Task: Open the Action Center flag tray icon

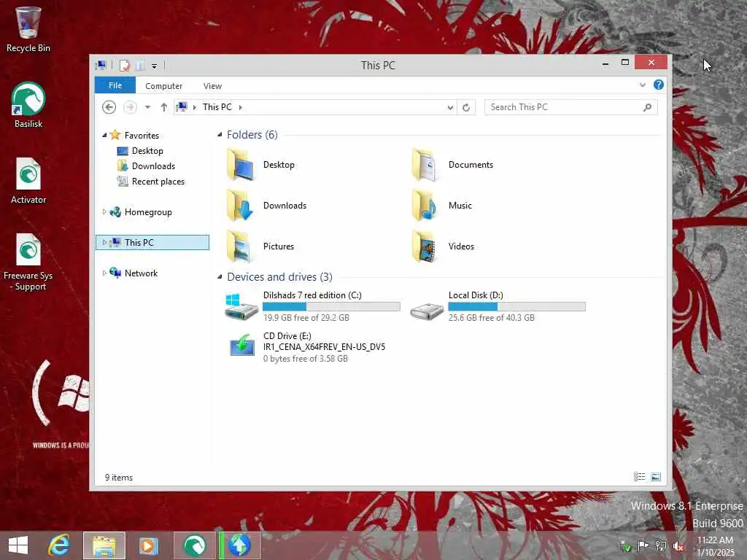Action: click(x=643, y=545)
